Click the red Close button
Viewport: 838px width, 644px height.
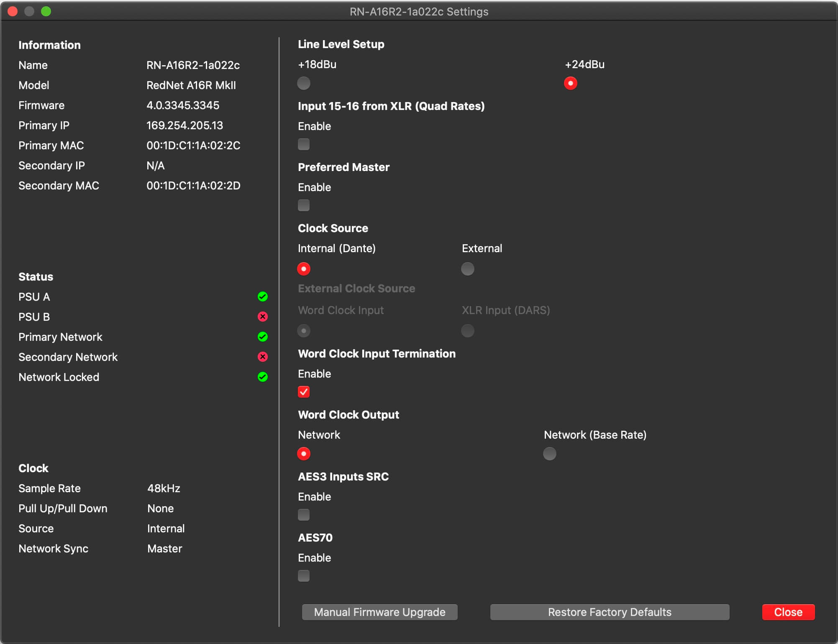[788, 612]
